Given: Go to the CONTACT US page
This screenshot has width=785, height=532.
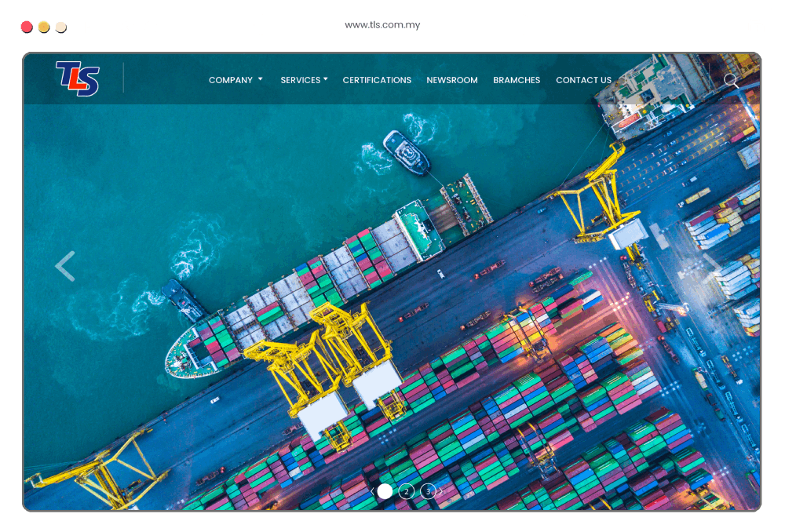Looking at the screenshot, I should pyautogui.click(x=583, y=80).
